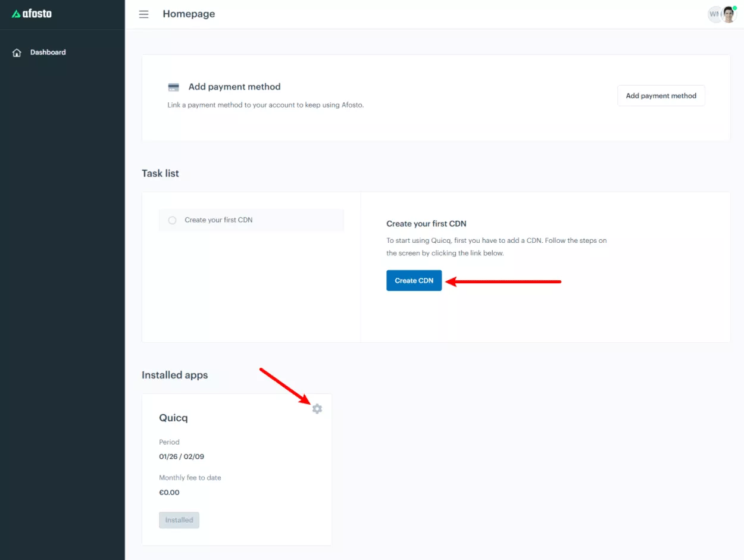The image size is (744, 560).
Task: Open the hamburger menu icon
Action: coord(144,14)
